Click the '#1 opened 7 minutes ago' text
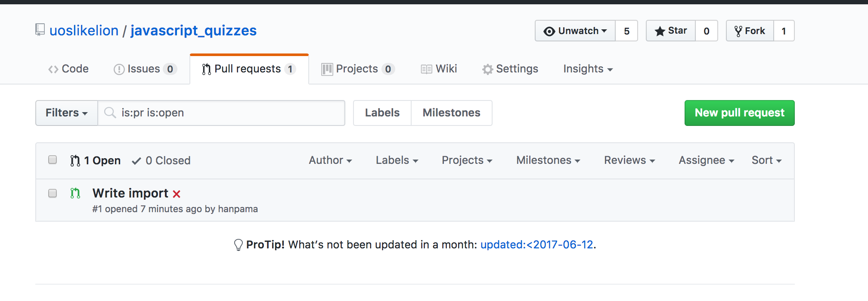This screenshot has width=868, height=301. (x=147, y=209)
